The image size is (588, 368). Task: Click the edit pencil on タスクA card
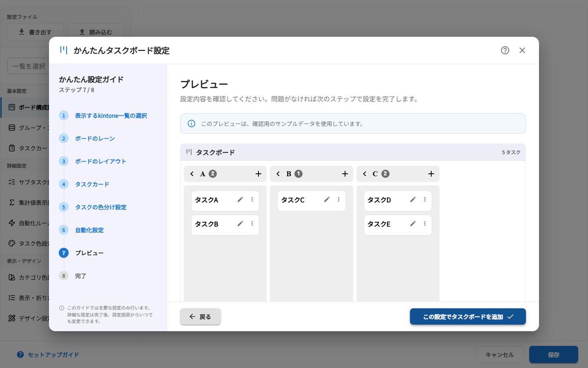(240, 200)
